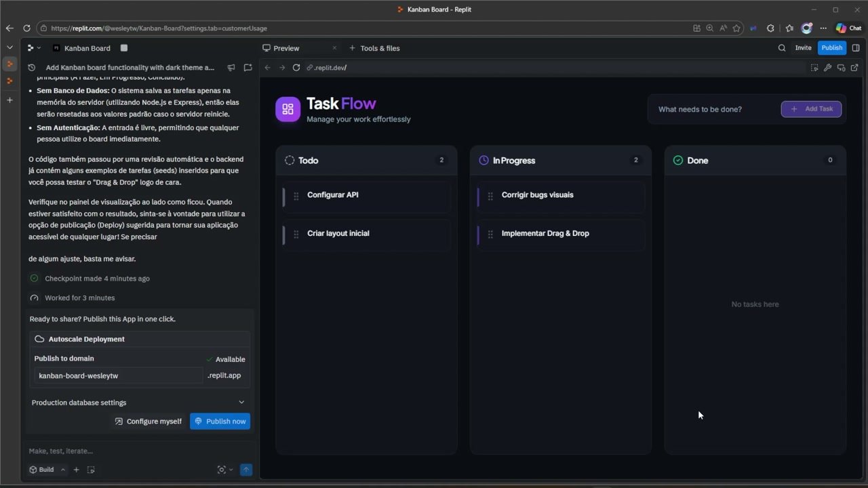Image resolution: width=868 pixels, height=488 pixels.
Task: Click the responsive device size icon
Action: [841, 68]
